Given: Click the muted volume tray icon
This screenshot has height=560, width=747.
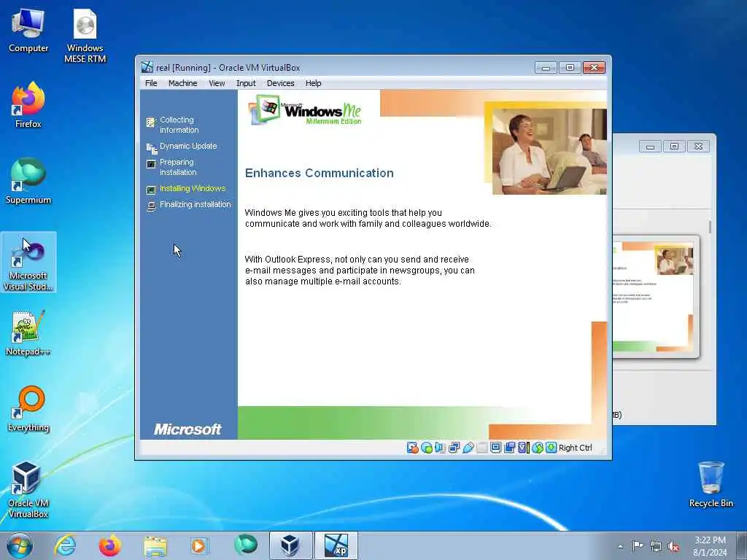Looking at the screenshot, I should (x=673, y=546).
